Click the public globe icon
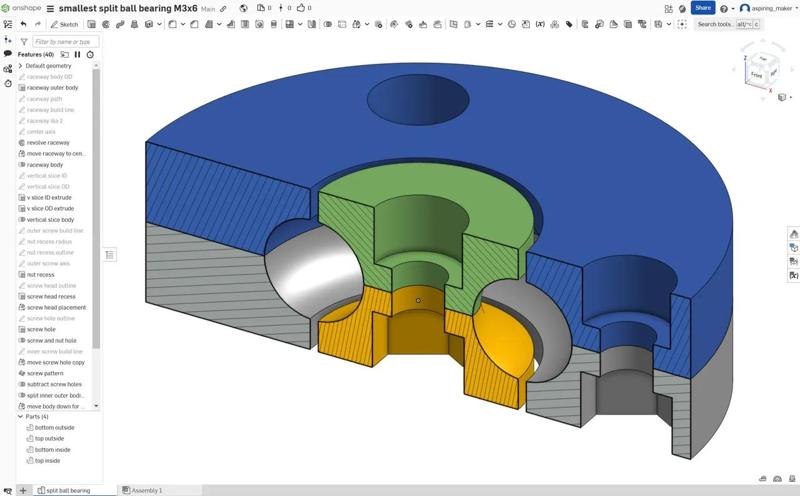The width and height of the screenshot is (800, 496). click(x=244, y=8)
